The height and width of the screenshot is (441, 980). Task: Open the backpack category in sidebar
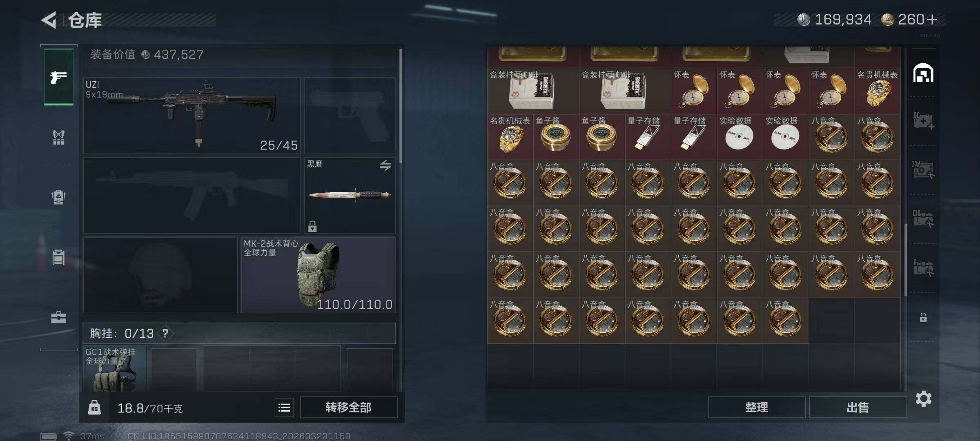(x=58, y=198)
